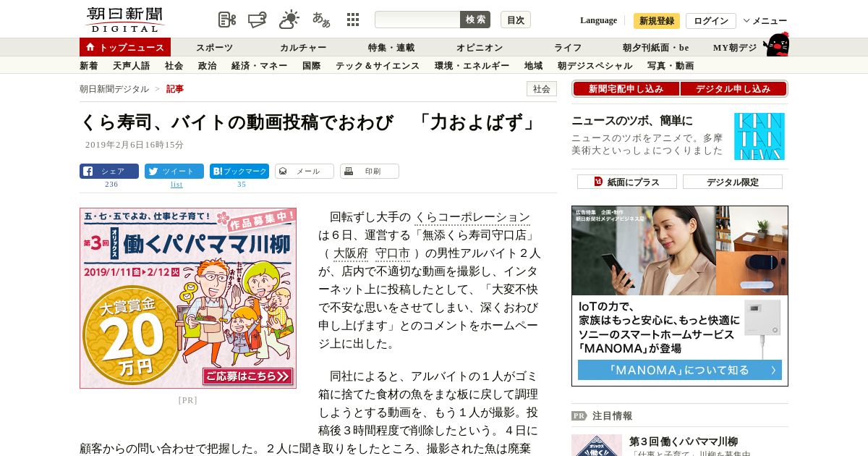Select the オピニオン tab
This screenshot has height=456, width=868.
click(x=480, y=48)
